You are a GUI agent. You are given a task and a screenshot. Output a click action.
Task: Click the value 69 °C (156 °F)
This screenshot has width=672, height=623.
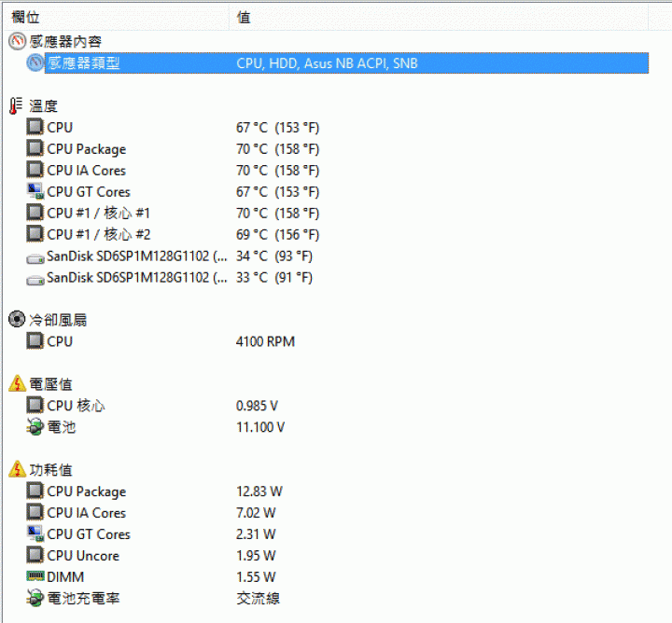[278, 235]
